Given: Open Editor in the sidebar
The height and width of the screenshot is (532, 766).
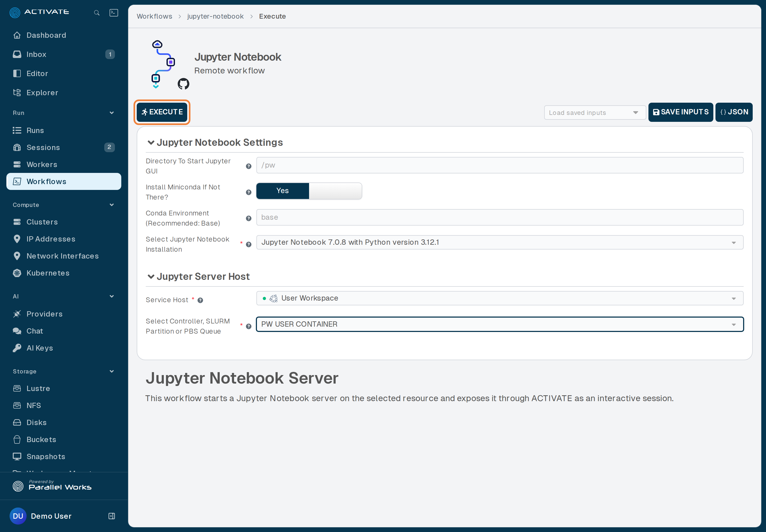Looking at the screenshot, I should (64, 73).
